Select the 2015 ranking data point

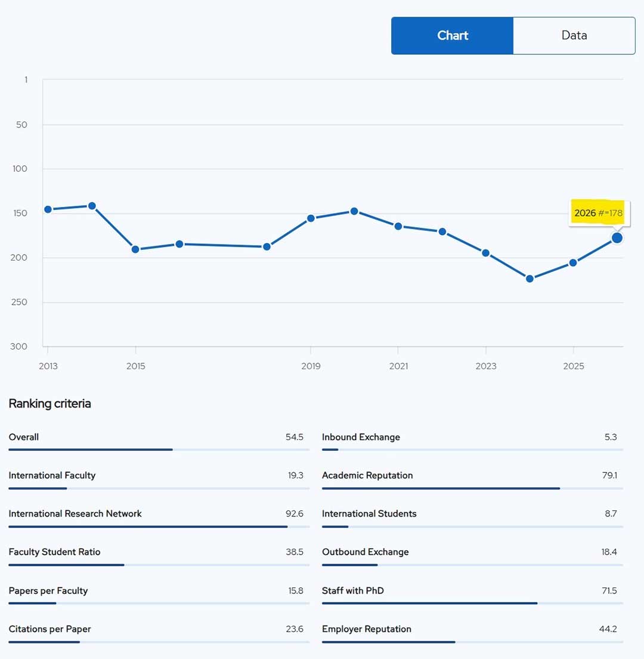(x=135, y=249)
